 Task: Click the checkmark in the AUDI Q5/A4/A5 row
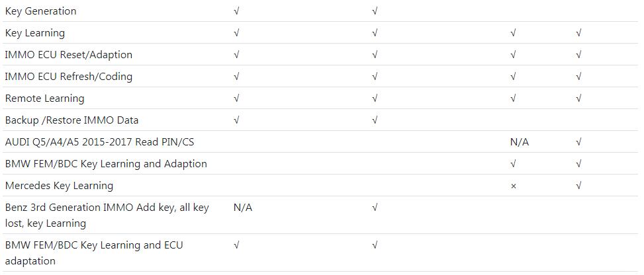tap(578, 142)
